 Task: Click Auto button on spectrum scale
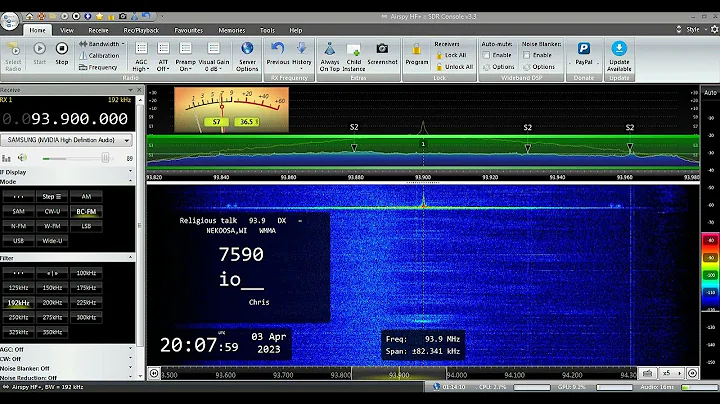click(710, 93)
